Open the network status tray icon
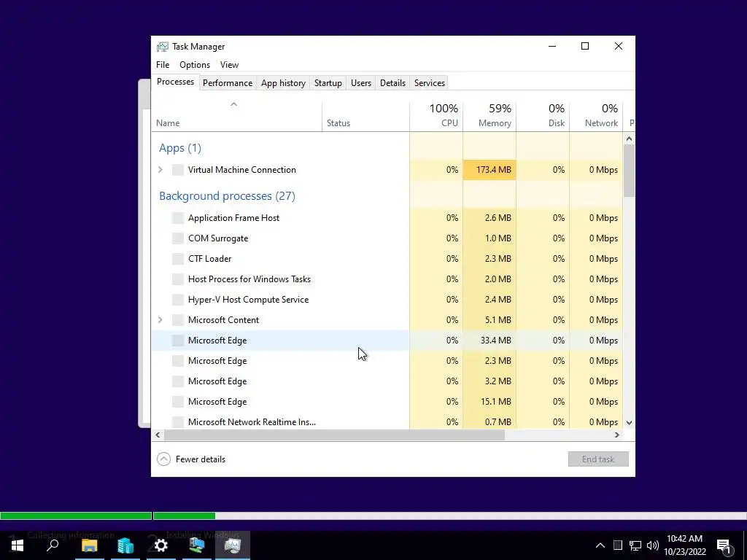This screenshot has width=747, height=560. [x=635, y=545]
